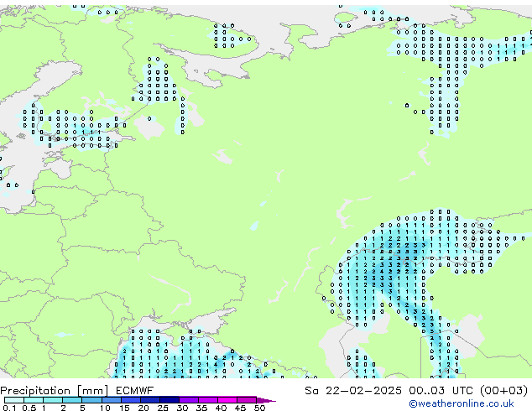Click the date '22-02-2025' text

pos(363,391)
